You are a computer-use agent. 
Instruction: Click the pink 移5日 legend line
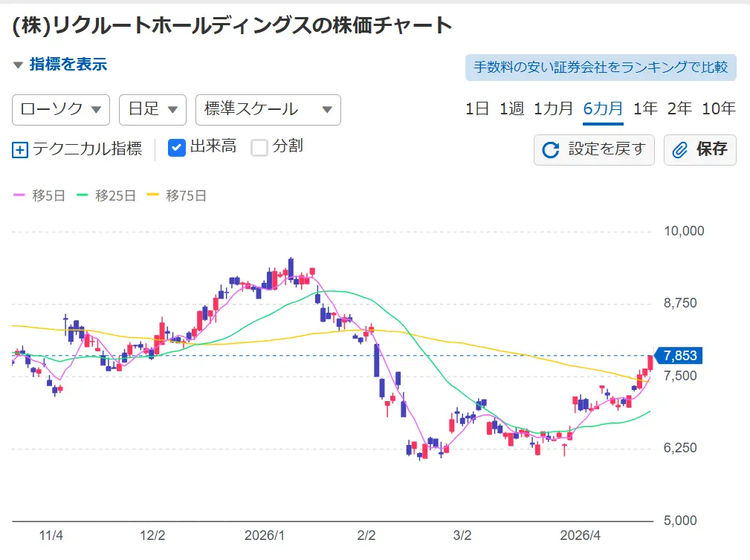click(x=20, y=196)
